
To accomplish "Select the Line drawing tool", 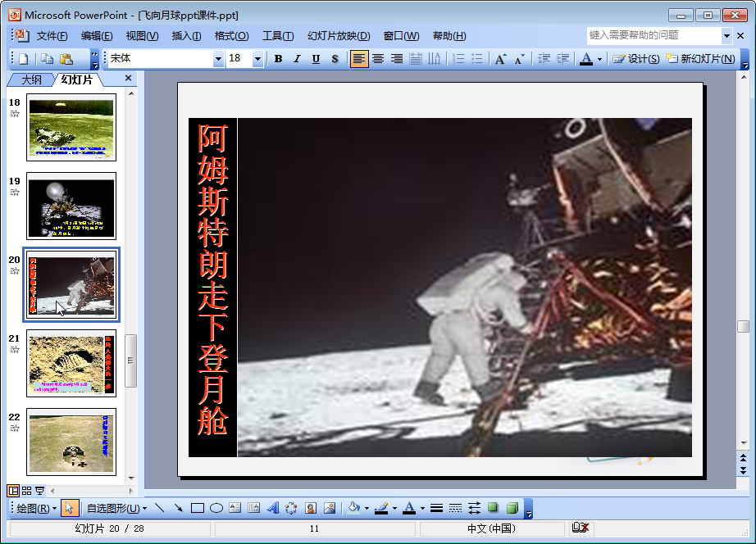I will 160,508.
